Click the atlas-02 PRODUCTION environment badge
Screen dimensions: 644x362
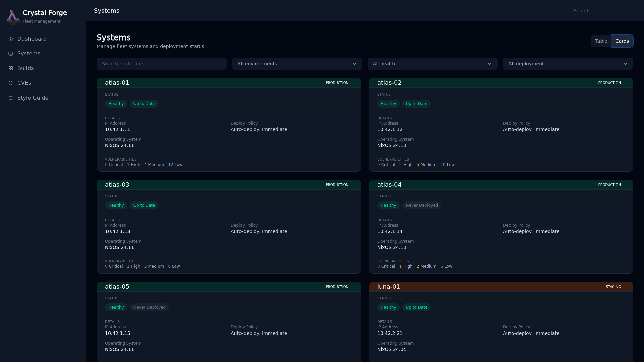point(609,83)
